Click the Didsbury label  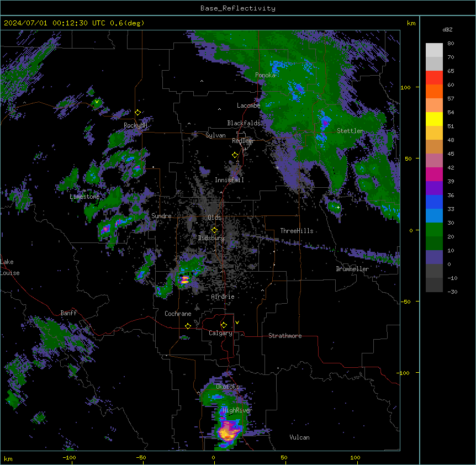point(211,238)
